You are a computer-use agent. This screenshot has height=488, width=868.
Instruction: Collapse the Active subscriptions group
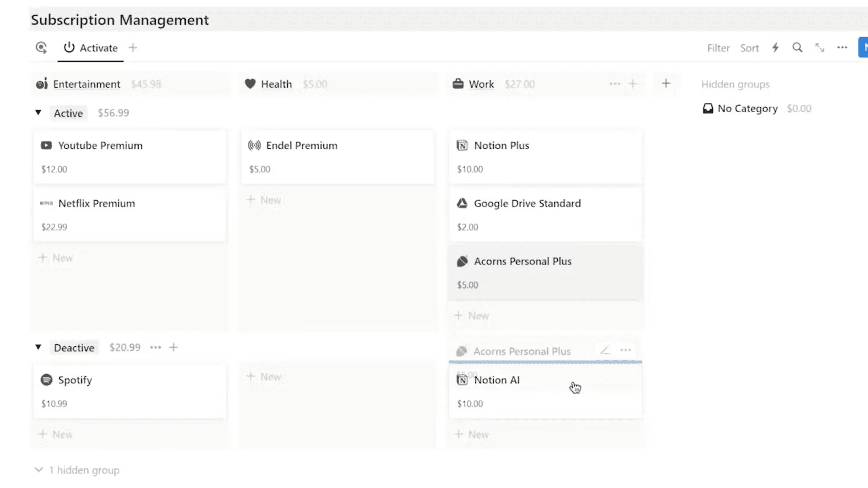[38, 113]
